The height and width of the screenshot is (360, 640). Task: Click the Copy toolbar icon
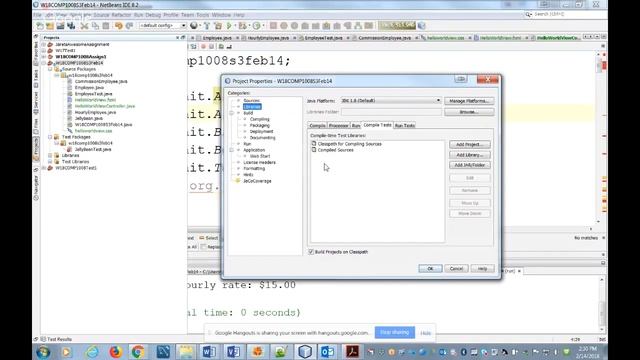coord(95,26)
